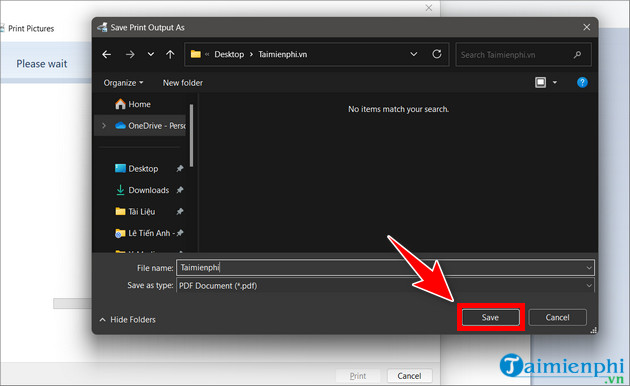Click the pin icon next to Tài Liệu
630x386 pixels.
(x=180, y=211)
